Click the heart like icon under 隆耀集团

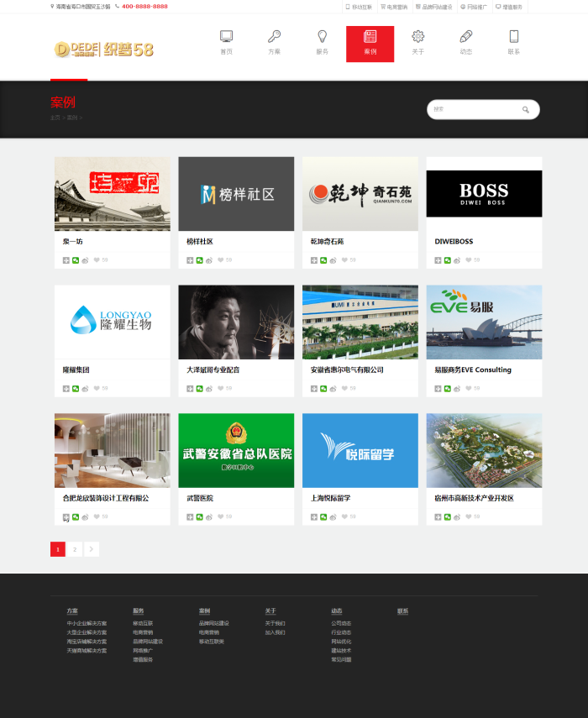coord(97,388)
